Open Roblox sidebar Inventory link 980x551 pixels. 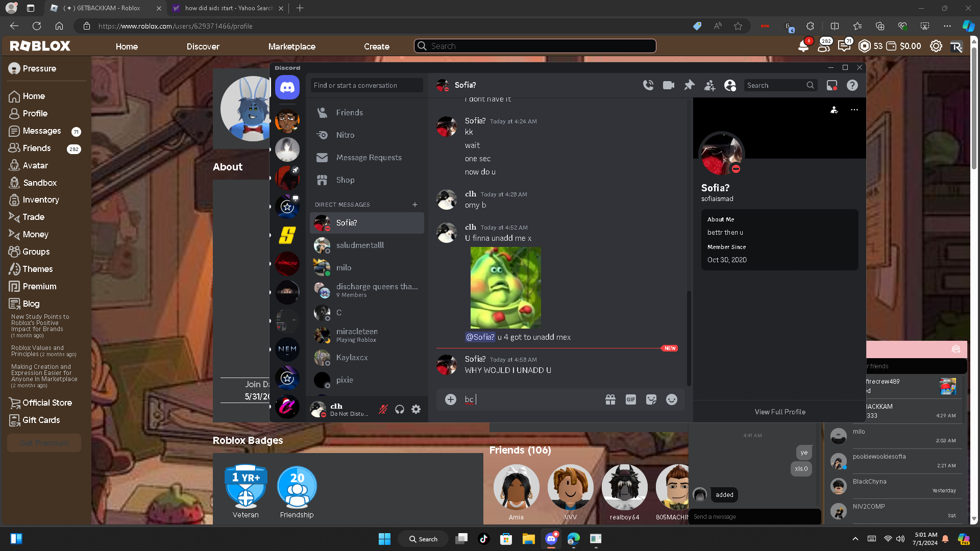(x=34, y=199)
